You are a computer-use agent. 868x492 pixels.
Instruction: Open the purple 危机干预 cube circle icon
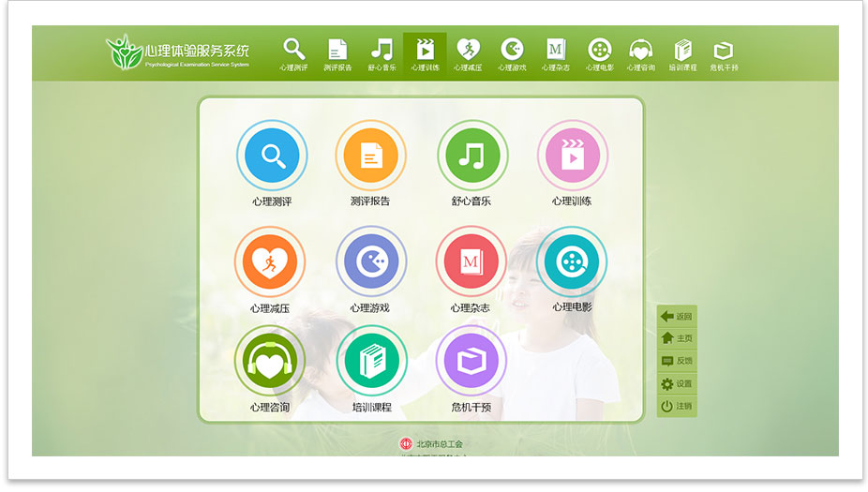click(x=471, y=362)
